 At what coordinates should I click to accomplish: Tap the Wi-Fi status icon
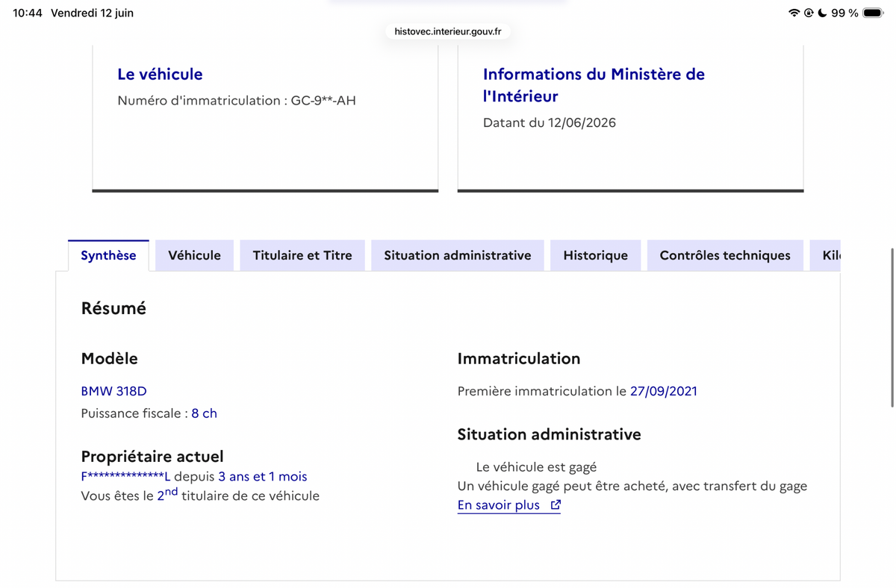click(x=794, y=13)
